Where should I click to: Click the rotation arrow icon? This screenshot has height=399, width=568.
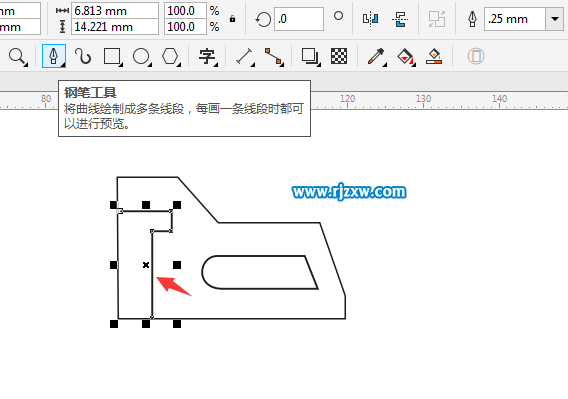[263, 19]
